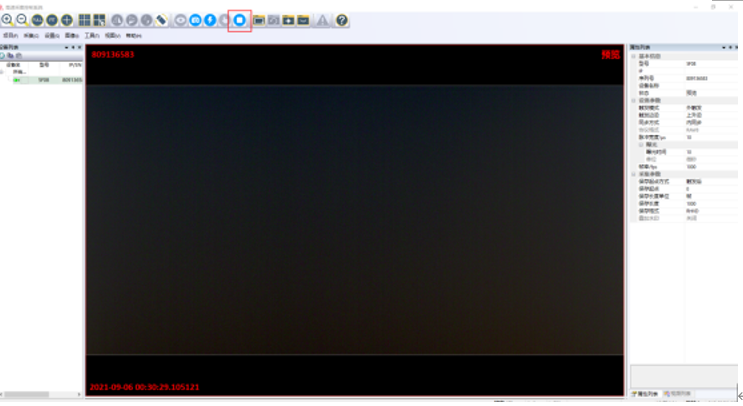This screenshot has height=406, width=743.
Task: Click the blue camera capture icon
Action: click(x=195, y=20)
